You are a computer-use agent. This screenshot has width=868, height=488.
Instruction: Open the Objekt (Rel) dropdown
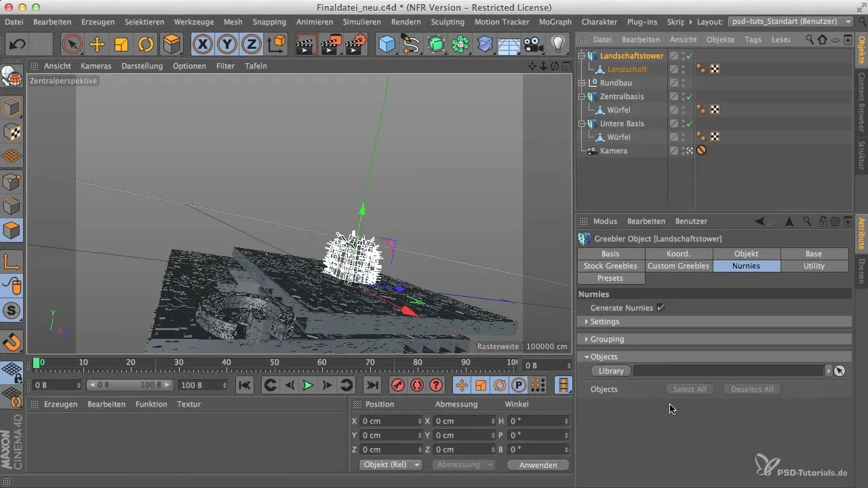coord(391,465)
